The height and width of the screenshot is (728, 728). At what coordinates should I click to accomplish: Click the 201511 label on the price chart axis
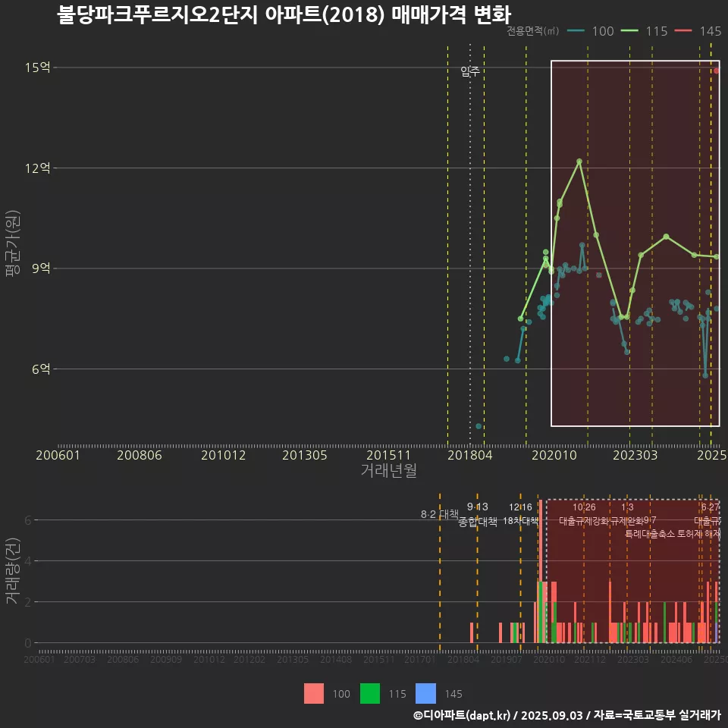pyautogui.click(x=388, y=455)
